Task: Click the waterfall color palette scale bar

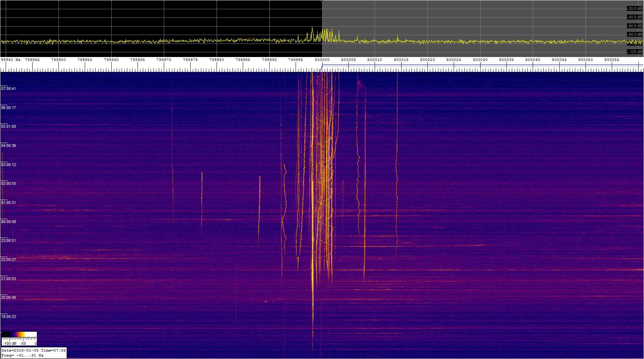Action: (x=19, y=335)
